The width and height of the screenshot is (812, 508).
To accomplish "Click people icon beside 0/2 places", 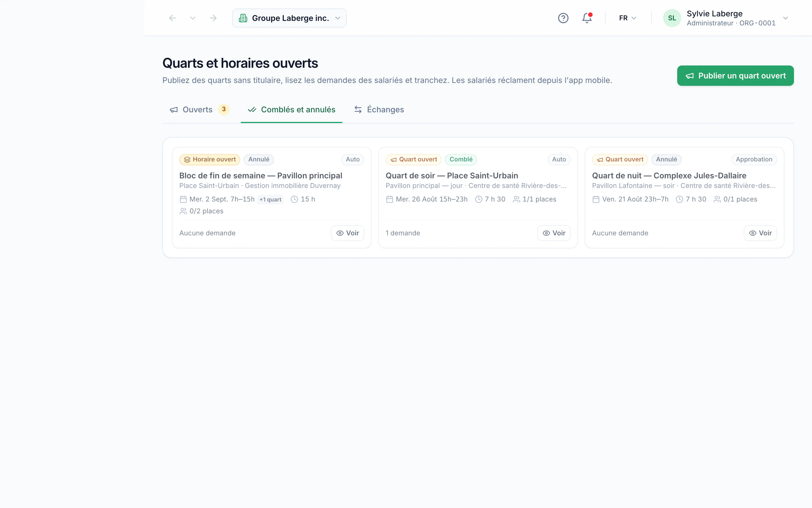I will (x=183, y=211).
